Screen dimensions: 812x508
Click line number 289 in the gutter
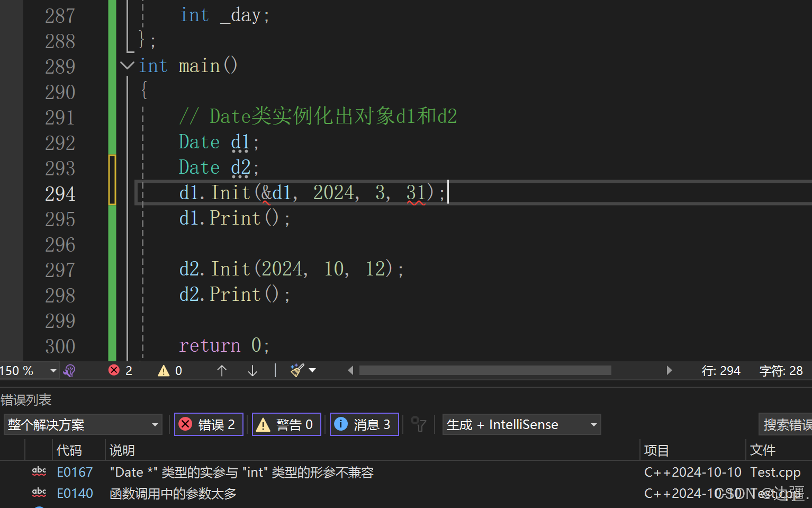click(60, 67)
